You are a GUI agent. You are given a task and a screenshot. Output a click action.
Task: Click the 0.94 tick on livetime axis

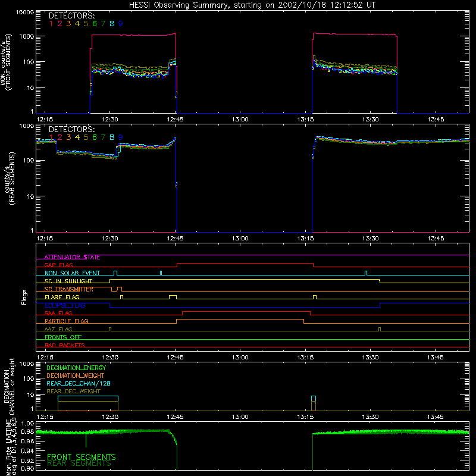pos(27,450)
